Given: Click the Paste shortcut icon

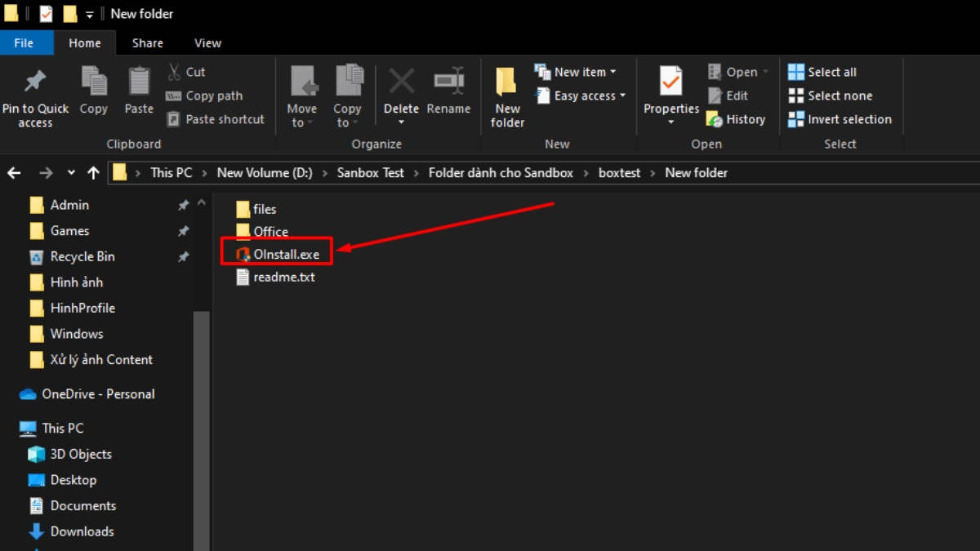Looking at the screenshot, I should [215, 119].
